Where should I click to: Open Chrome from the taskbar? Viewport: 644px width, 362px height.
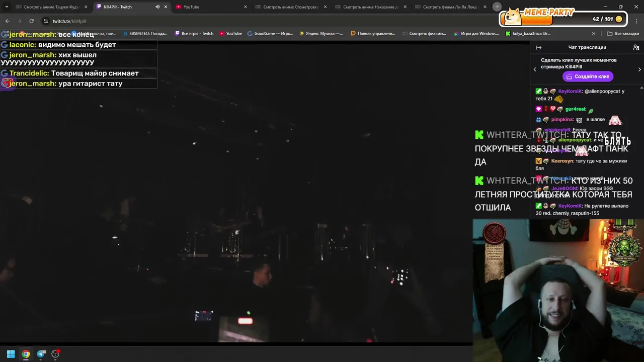(26, 354)
